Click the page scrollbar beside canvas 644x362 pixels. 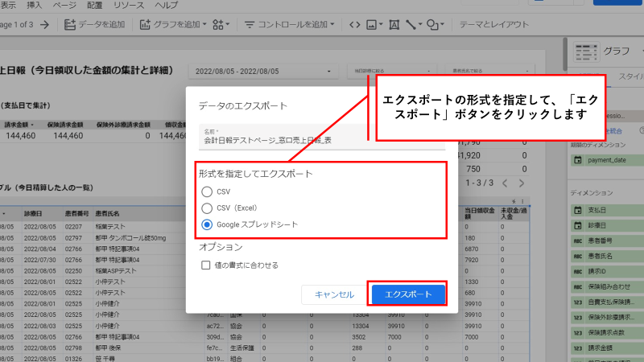pyautogui.click(x=566, y=55)
